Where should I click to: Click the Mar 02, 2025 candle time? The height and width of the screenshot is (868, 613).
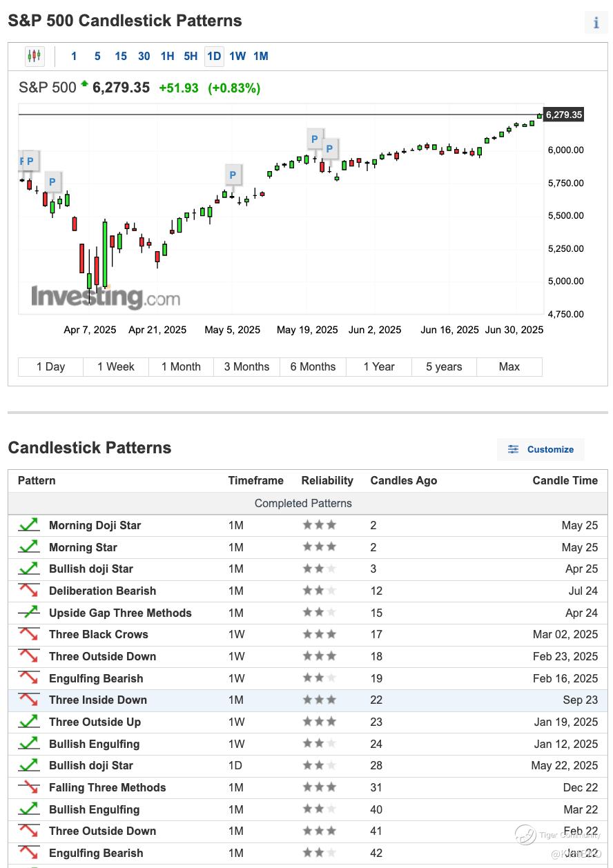565,634
